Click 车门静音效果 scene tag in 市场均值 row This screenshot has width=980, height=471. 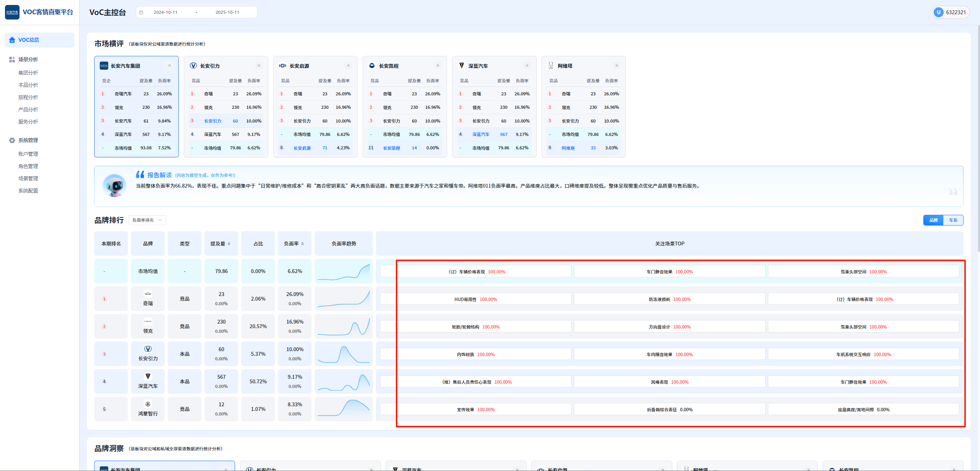(669, 272)
